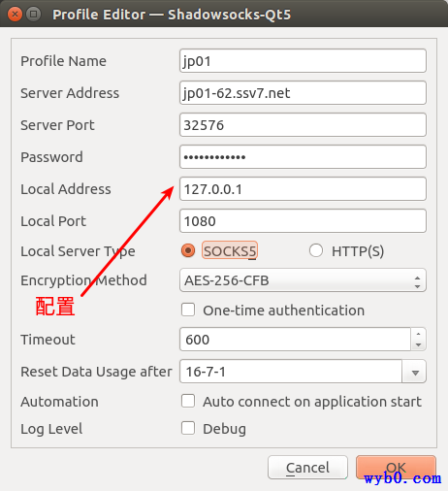Click the gray window button beside close
448x491 pixels.
point(33,15)
